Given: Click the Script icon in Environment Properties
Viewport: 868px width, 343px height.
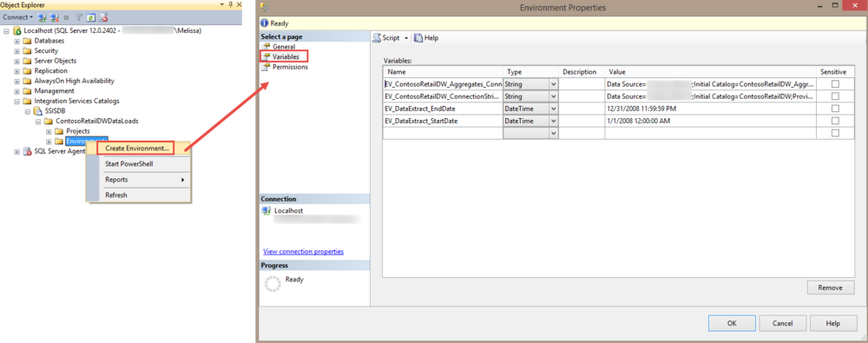Looking at the screenshot, I should point(377,37).
